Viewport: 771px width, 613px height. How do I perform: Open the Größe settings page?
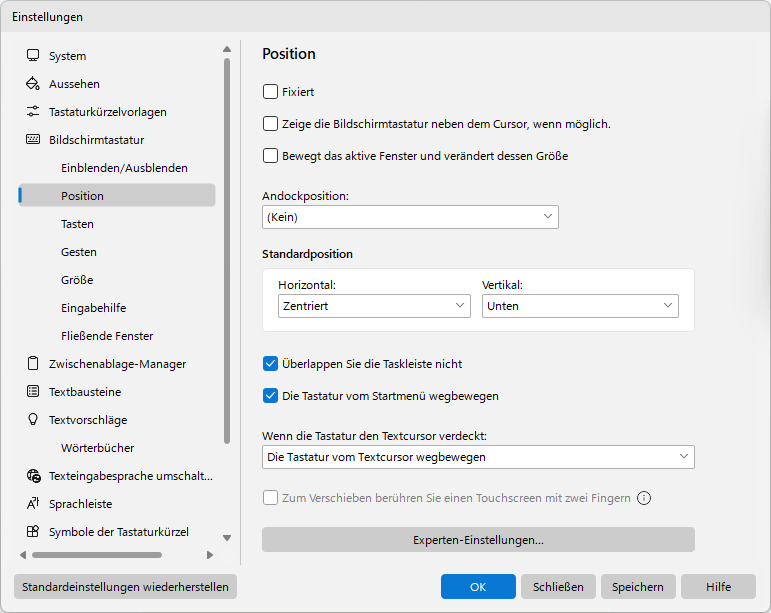[117, 280]
